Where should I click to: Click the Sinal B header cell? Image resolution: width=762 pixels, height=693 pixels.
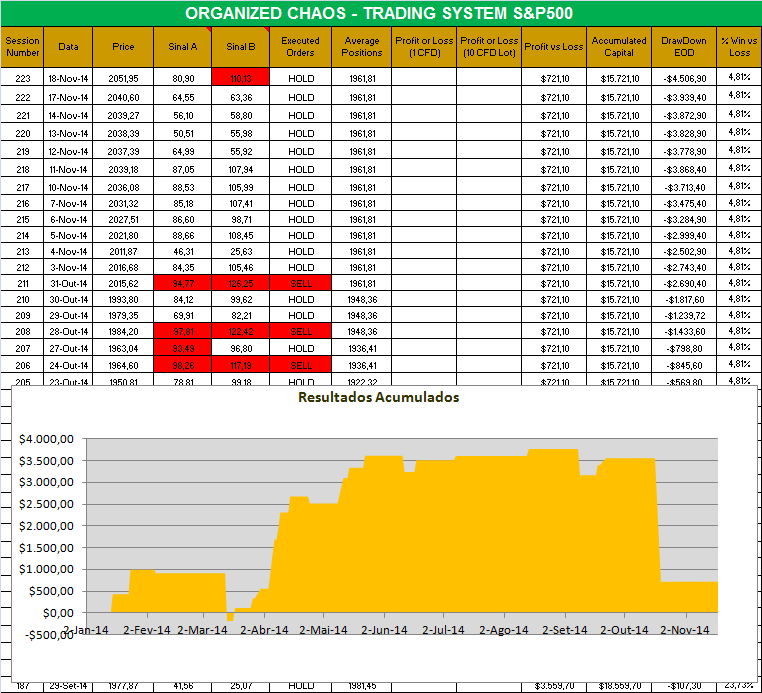[241, 47]
